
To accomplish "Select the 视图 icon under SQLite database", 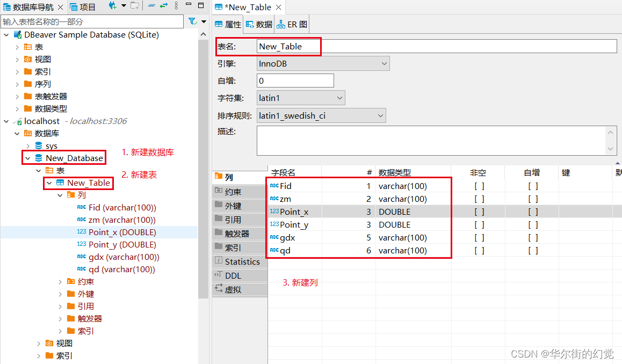I will tap(28, 60).
